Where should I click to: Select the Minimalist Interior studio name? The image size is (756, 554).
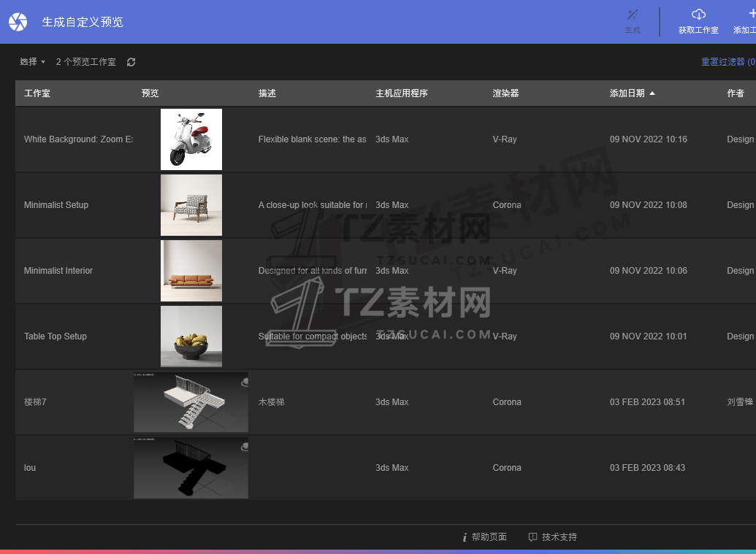[x=58, y=271]
